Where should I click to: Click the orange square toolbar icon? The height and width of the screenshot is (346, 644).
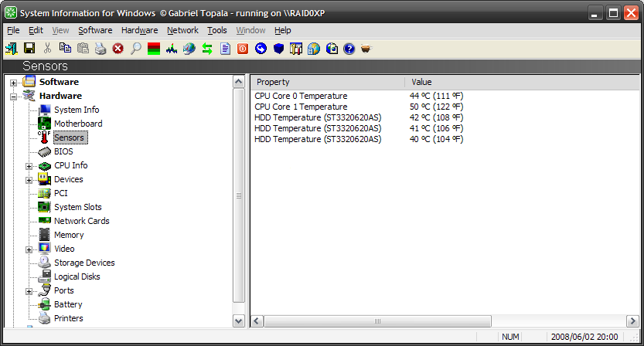(x=243, y=49)
